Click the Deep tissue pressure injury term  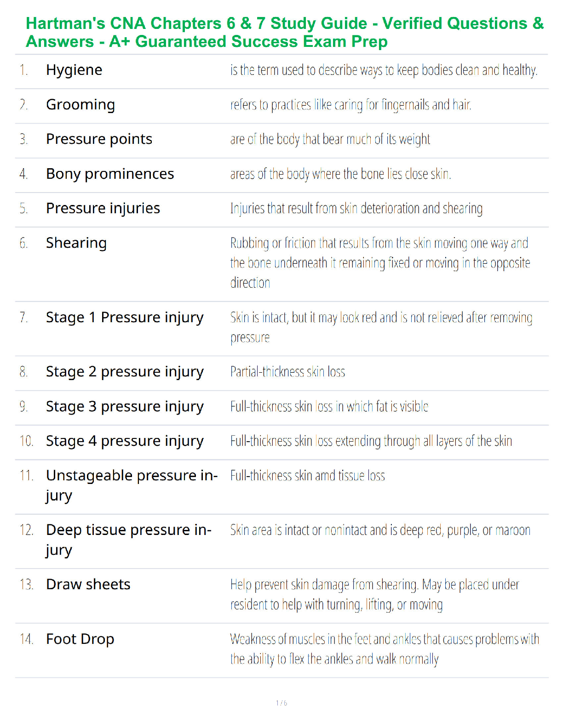129,540
